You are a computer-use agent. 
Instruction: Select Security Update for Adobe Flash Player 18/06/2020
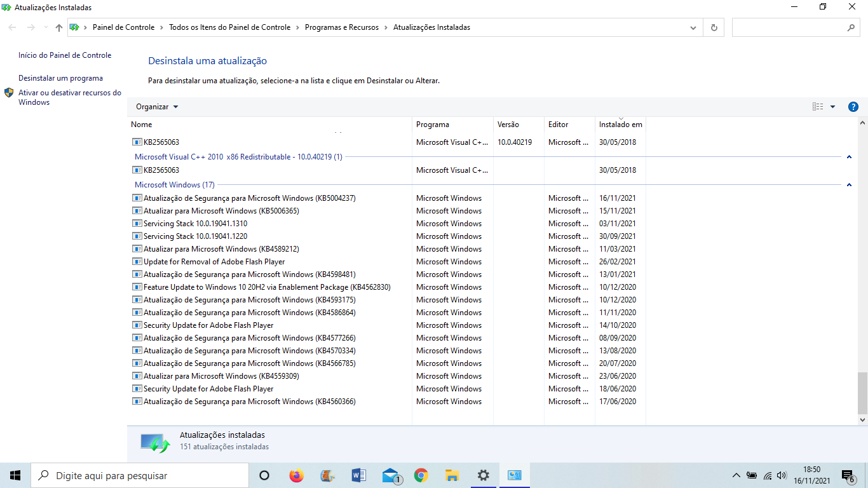208,389
